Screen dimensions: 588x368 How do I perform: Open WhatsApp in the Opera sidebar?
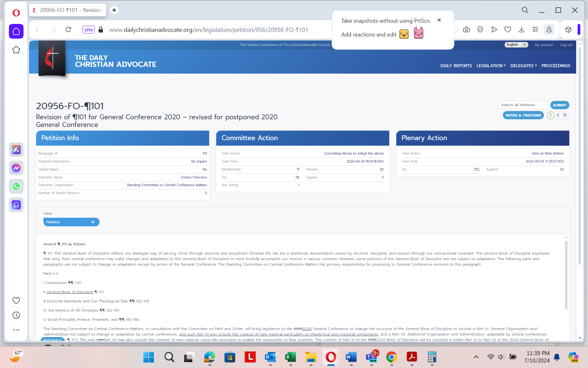16,186
